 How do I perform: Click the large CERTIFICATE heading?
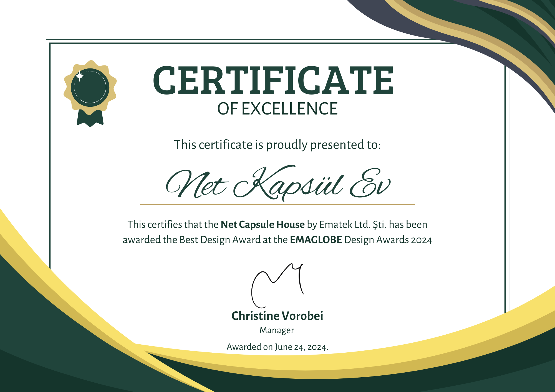(x=273, y=80)
